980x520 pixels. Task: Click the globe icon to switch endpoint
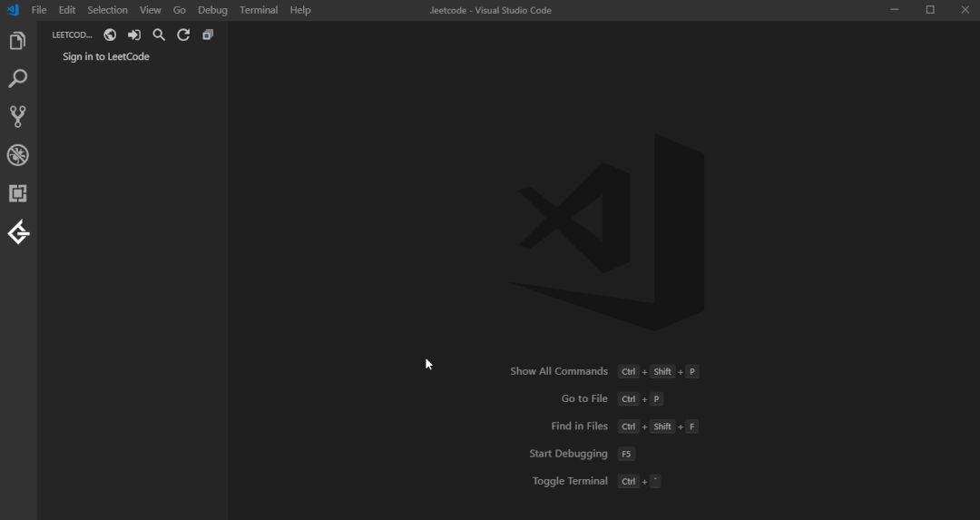tap(110, 34)
